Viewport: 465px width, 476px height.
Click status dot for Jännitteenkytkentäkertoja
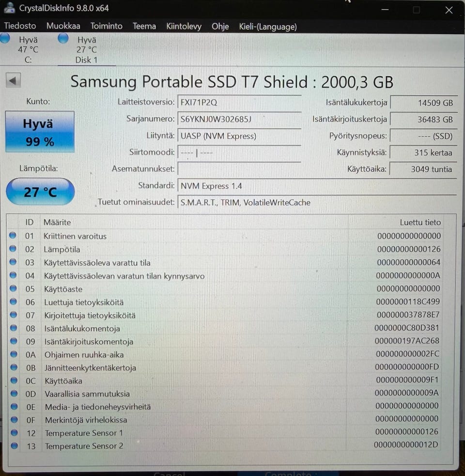click(x=14, y=367)
